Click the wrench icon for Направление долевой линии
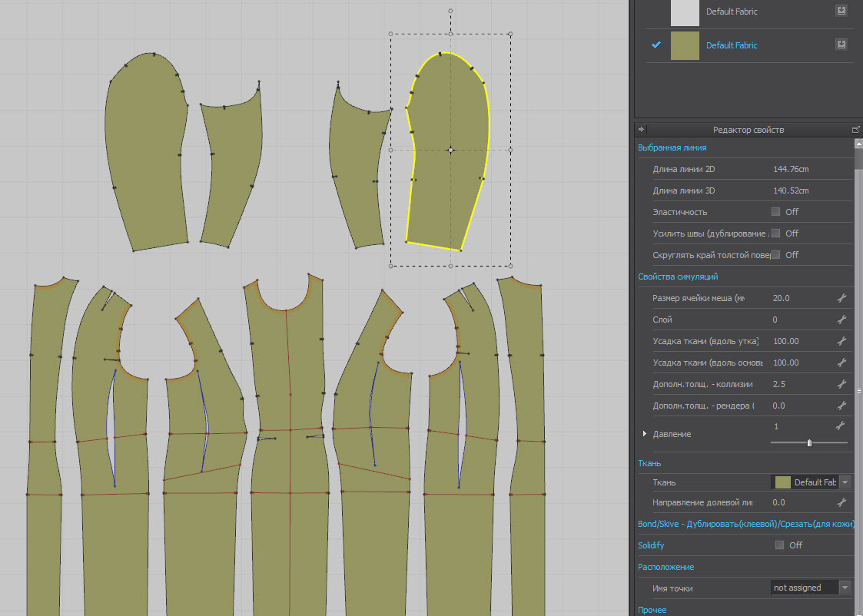The width and height of the screenshot is (863, 616). click(841, 502)
